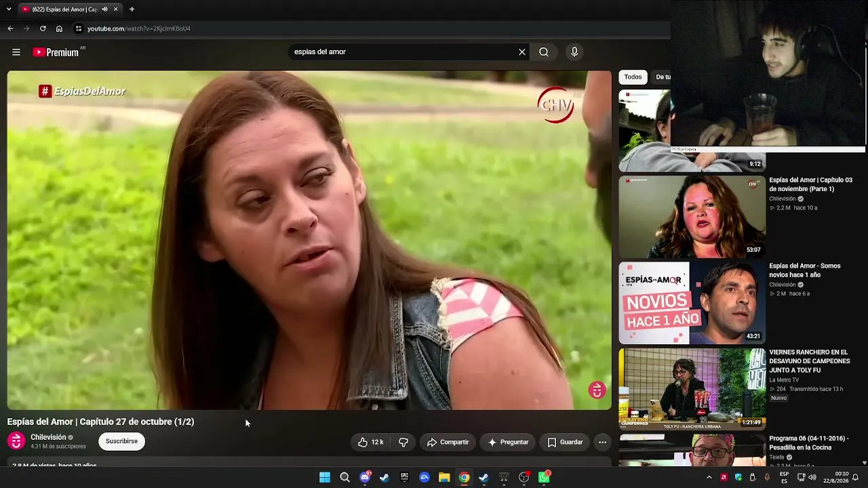This screenshot has width=868, height=488.
Task: Open microphone-in-use tray indicator
Action: [767, 478]
